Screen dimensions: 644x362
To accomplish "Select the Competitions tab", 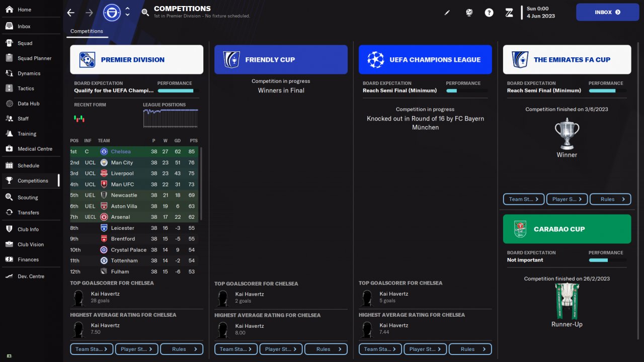I will click(x=87, y=31).
